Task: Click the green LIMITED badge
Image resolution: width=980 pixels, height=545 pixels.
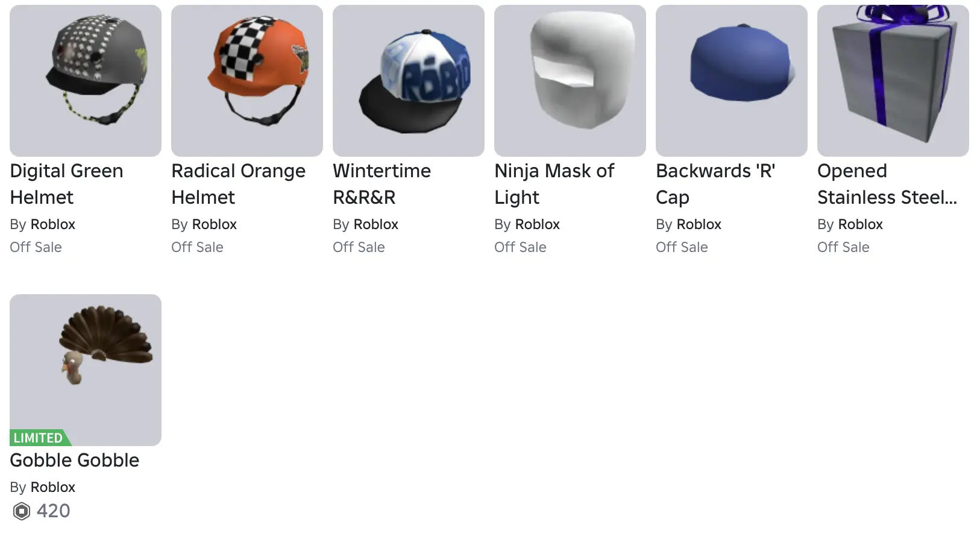Action: (40, 438)
